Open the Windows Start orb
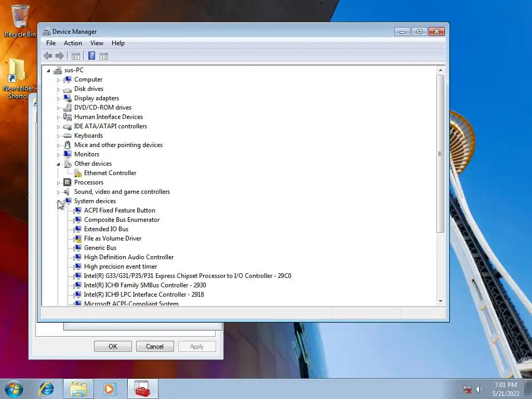This screenshot has height=399, width=532. [x=14, y=389]
